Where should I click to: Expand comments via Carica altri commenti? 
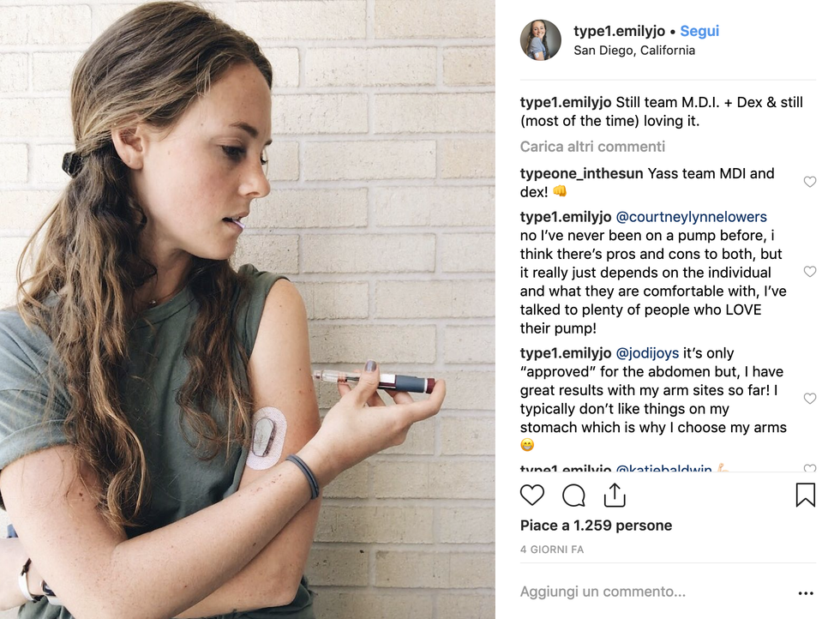[x=592, y=147]
